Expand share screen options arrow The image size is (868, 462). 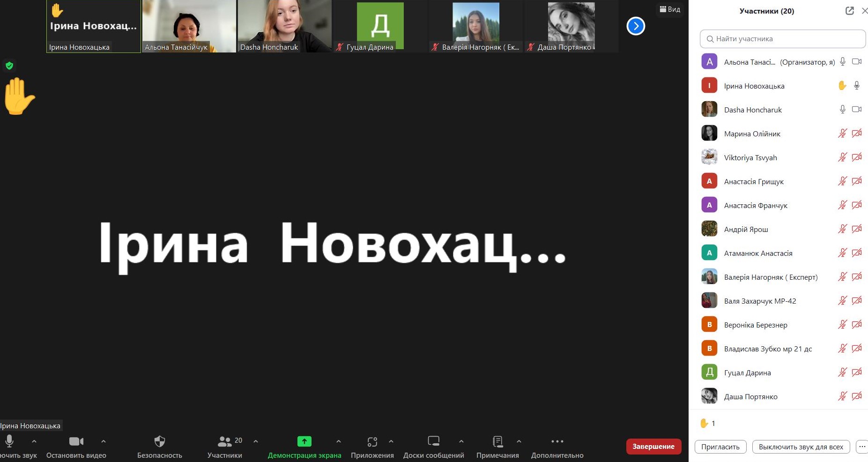pyautogui.click(x=339, y=441)
